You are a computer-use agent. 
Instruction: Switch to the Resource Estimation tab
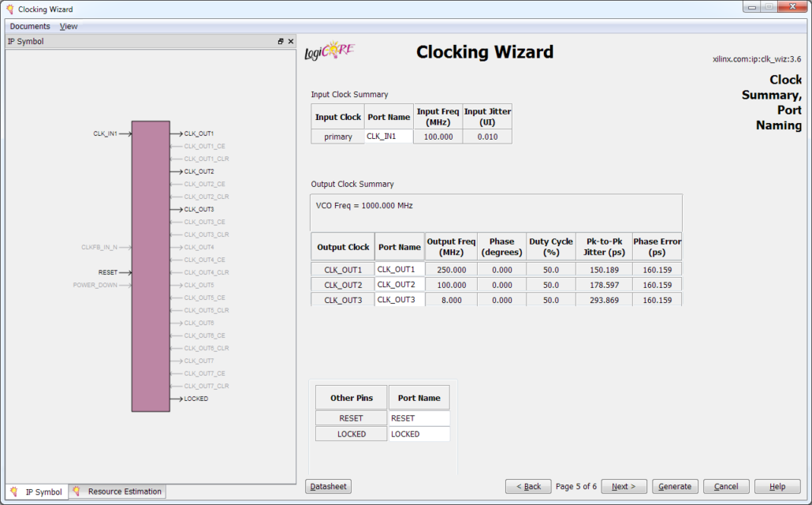pyautogui.click(x=117, y=492)
